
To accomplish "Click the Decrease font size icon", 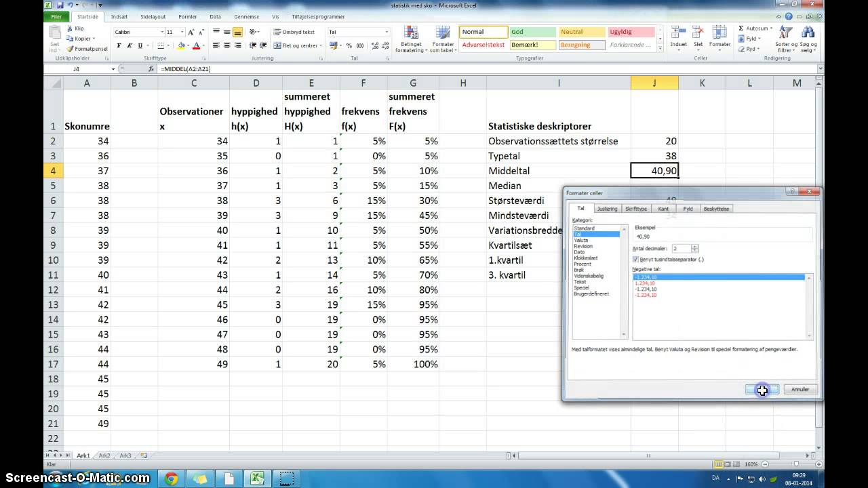I will (201, 32).
